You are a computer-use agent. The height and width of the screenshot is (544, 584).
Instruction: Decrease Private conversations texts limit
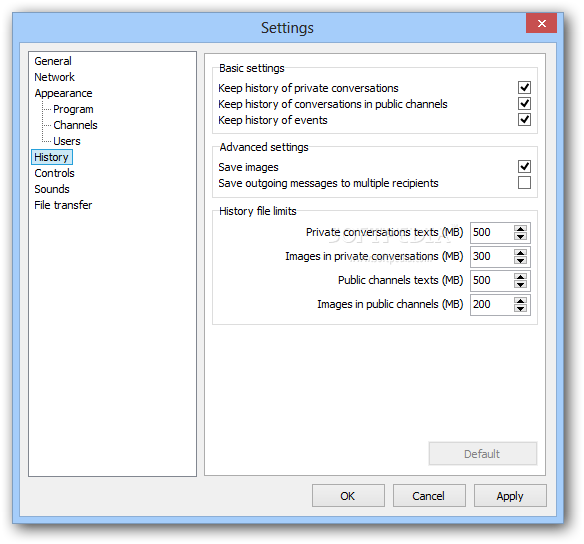point(520,236)
